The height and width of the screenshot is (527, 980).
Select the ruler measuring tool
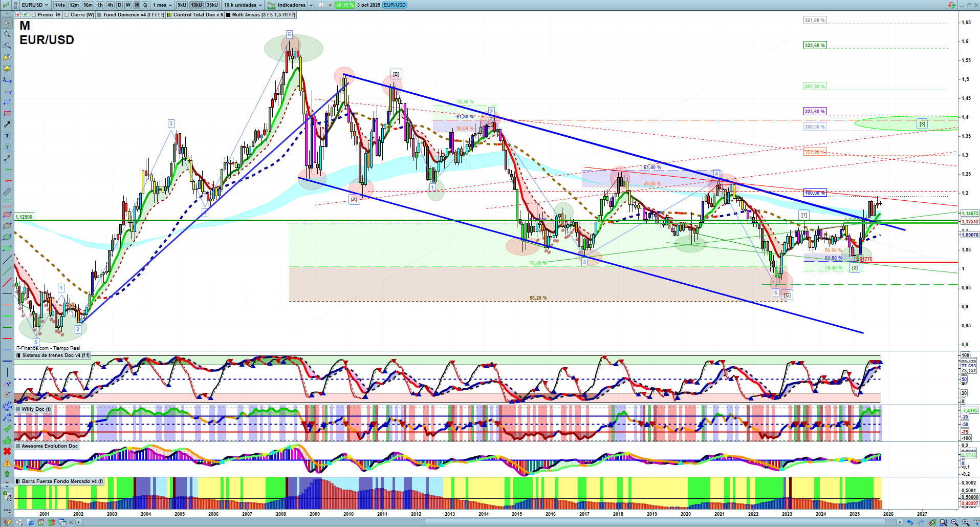coord(7,192)
